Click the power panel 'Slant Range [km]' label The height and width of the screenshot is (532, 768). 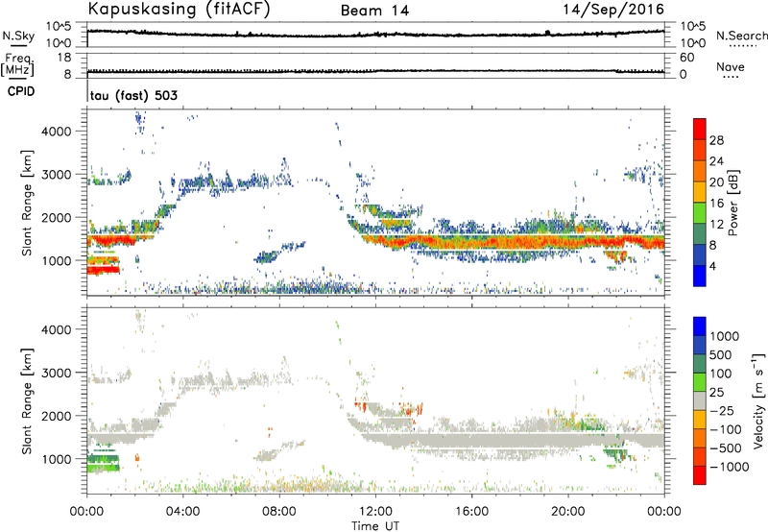pos(27,203)
